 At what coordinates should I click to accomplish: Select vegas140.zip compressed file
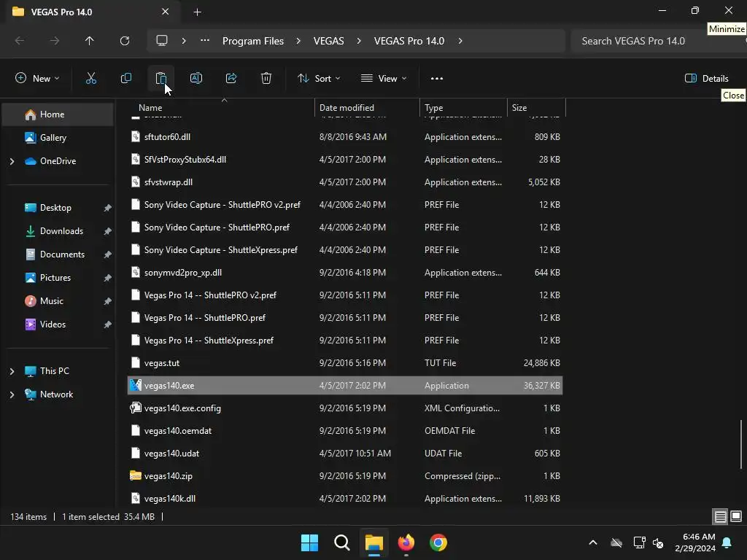(345, 475)
